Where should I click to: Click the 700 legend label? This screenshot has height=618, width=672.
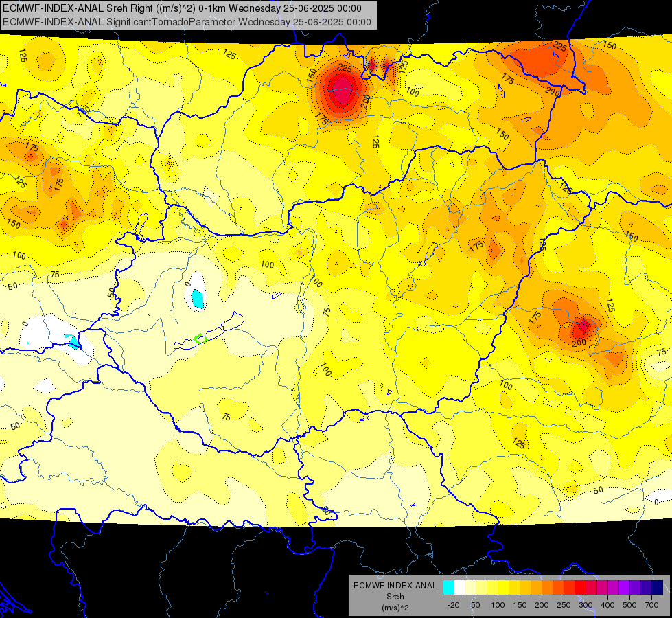pos(651,605)
